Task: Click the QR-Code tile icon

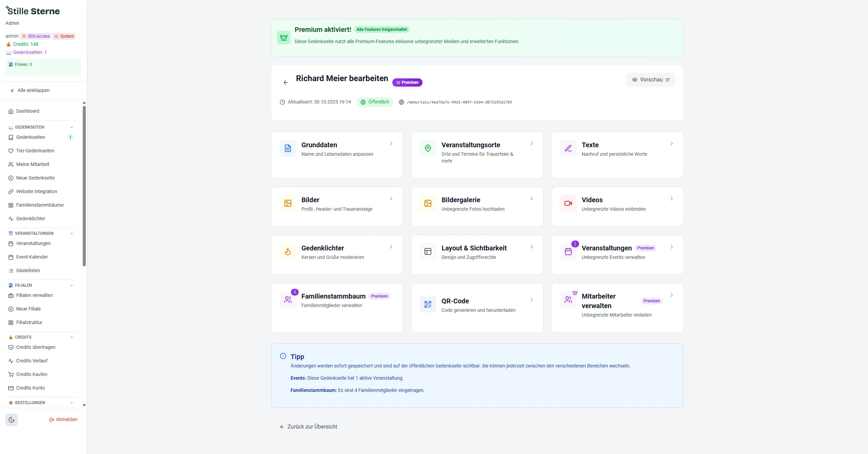Action: [428, 304]
